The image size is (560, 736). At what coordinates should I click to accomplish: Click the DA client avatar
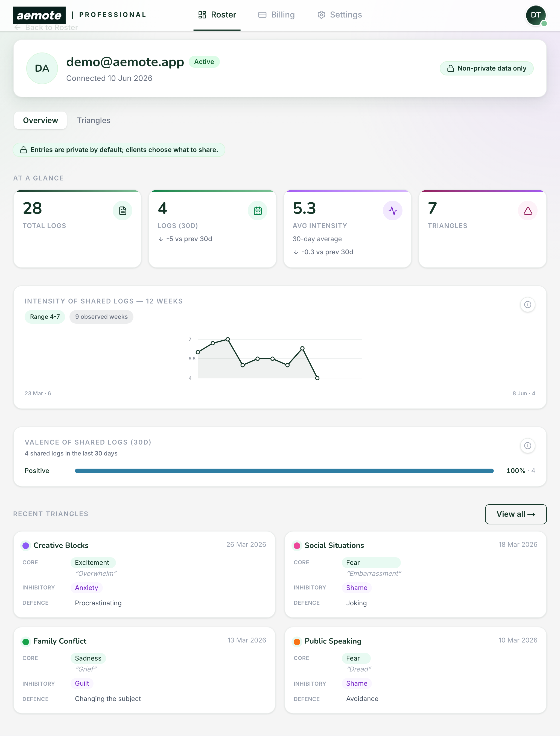point(42,68)
